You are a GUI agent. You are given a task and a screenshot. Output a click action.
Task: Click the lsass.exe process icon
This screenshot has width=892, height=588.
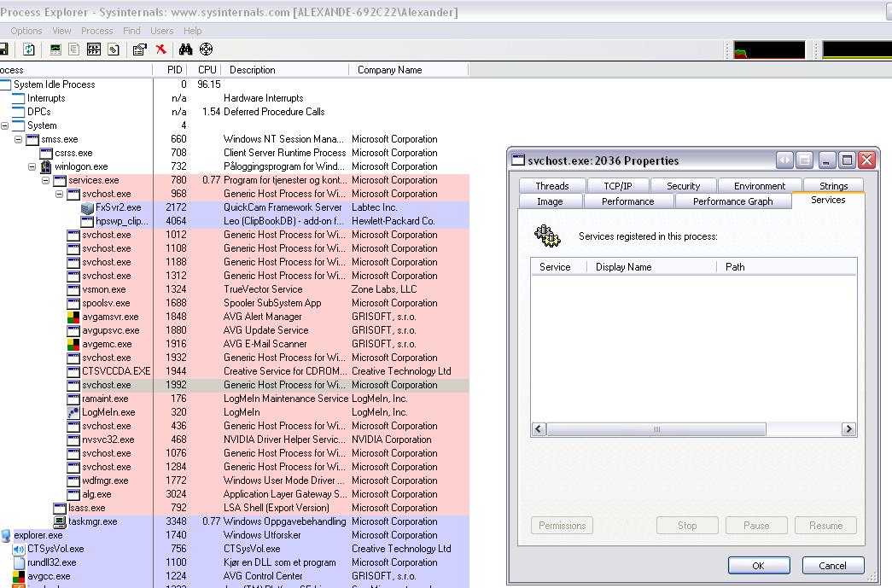pyautogui.click(x=60, y=508)
